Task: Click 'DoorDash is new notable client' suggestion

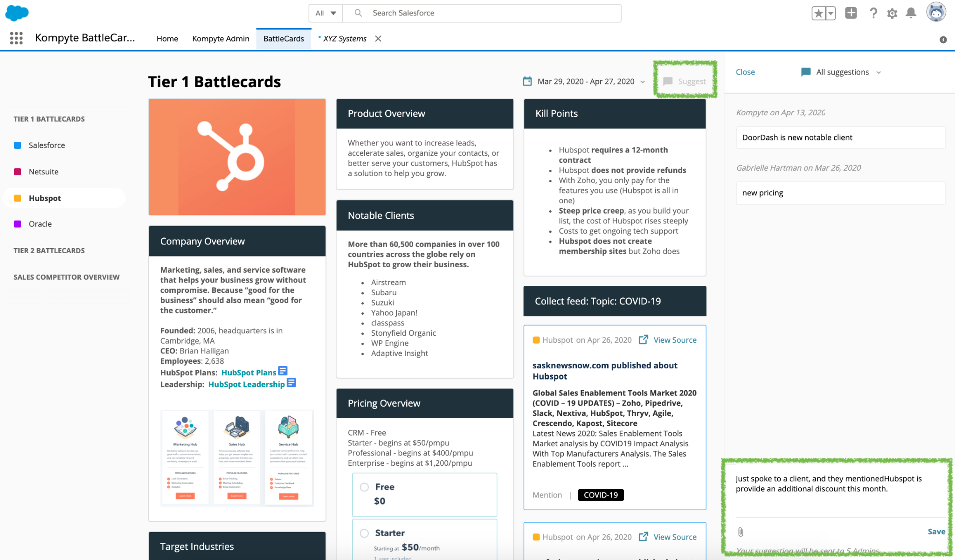Action: pos(841,138)
